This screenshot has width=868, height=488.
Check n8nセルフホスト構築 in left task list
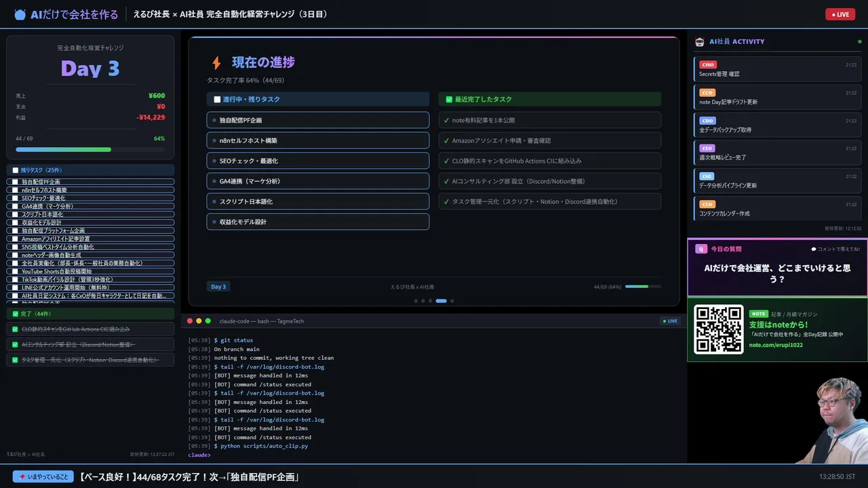(x=15, y=190)
